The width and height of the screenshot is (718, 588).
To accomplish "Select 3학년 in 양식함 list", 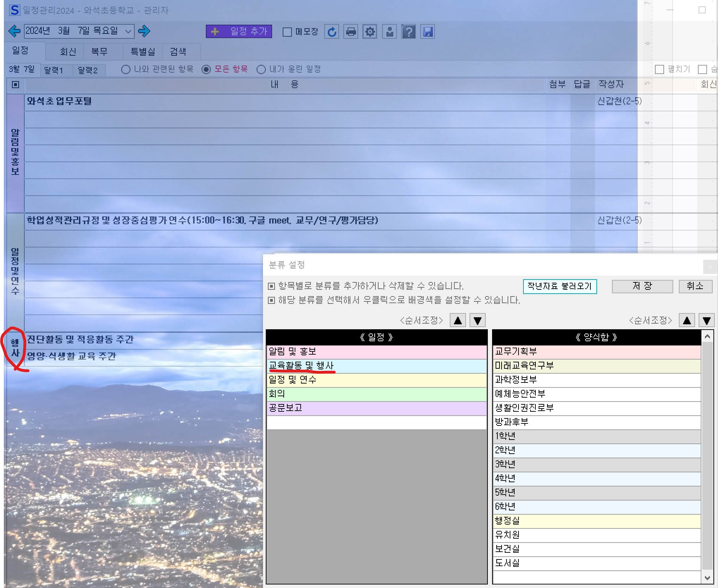I will (597, 465).
